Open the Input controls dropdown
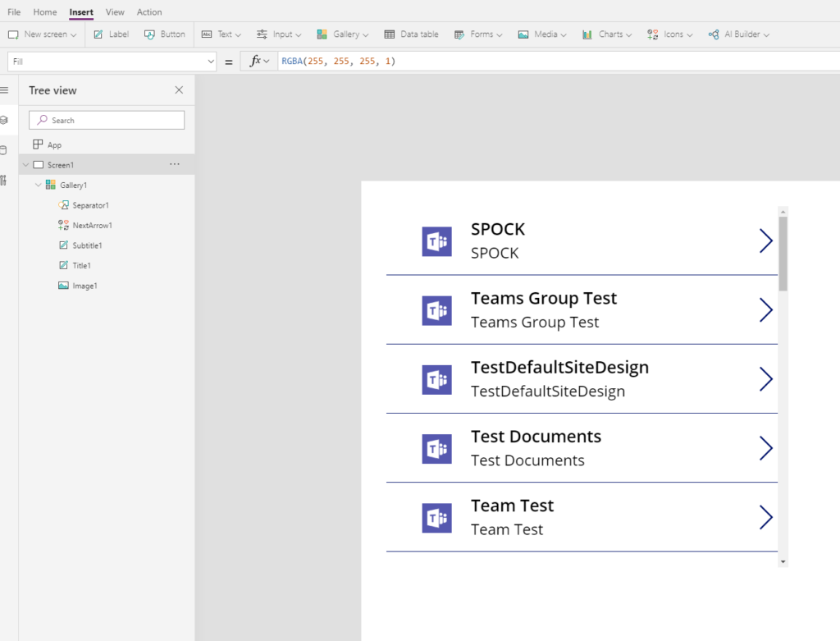The height and width of the screenshot is (641, 840). pyautogui.click(x=279, y=34)
